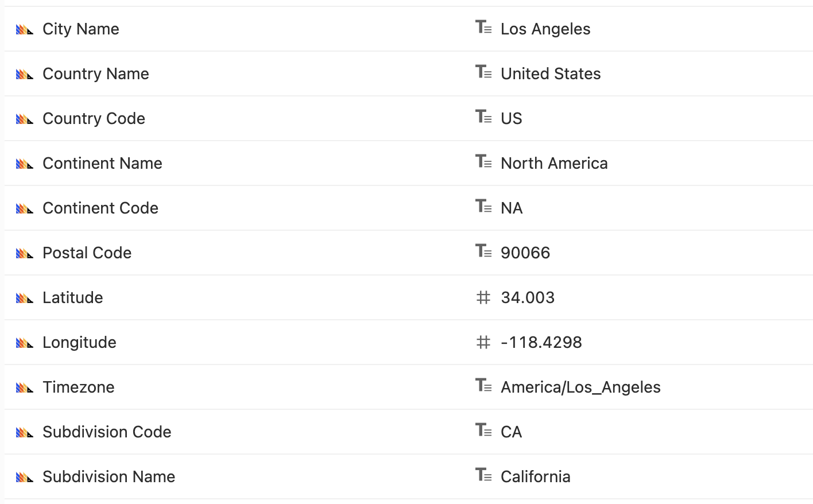
Task: Click the MaxMind icon next to Postal Code
Action: coord(26,253)
